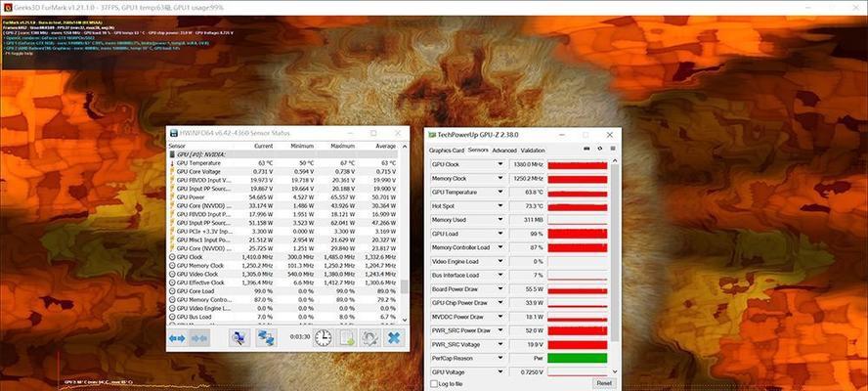Open the GPU Temperature sensor dropdown in GPU-Z
868x391 pixels.
500,193
